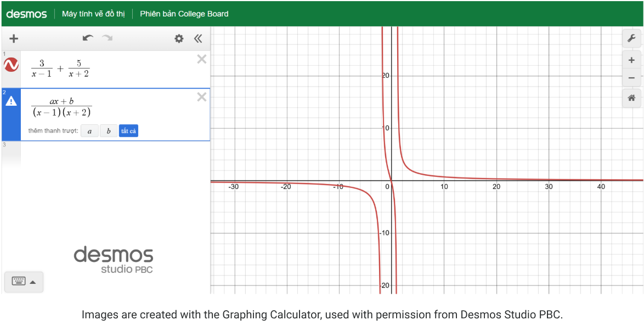Select the expression 3/(x-1) + 5/(x+2)
644x326 pixels.
pyautogui.click(x=61, y=68)
